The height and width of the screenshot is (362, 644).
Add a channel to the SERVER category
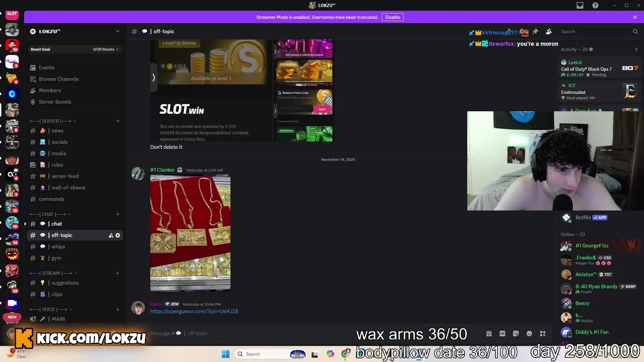click(x=118, y=121)
